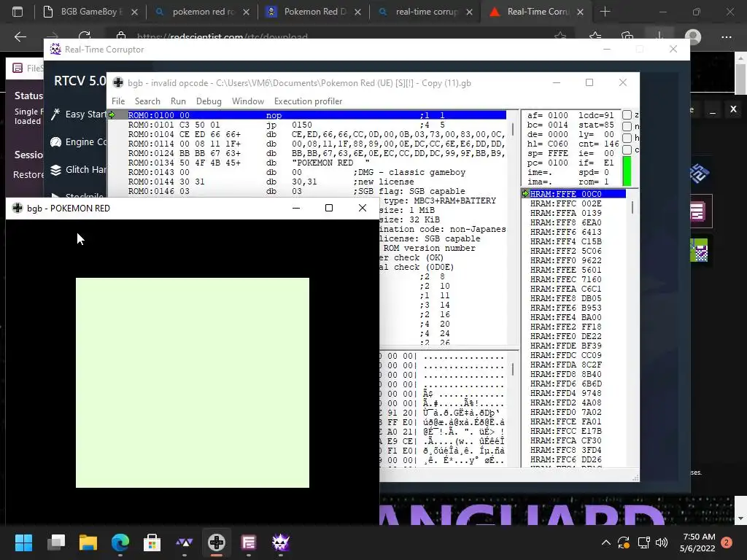This screenshot has width=747, height=560.
Task: Select the Engine Config gauge icon in RTCV
Action: coord(55,142)
